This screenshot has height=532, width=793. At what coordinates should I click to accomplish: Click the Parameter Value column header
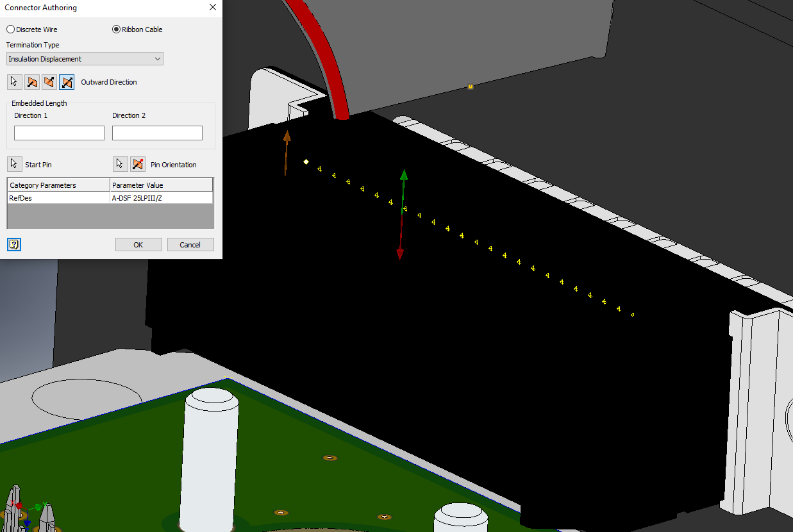[x=160, y=184]
